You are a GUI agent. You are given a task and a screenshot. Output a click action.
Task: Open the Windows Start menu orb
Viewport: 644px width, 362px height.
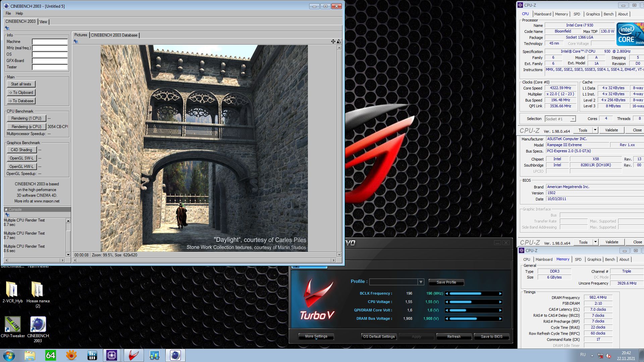click(x=9, y=355)
